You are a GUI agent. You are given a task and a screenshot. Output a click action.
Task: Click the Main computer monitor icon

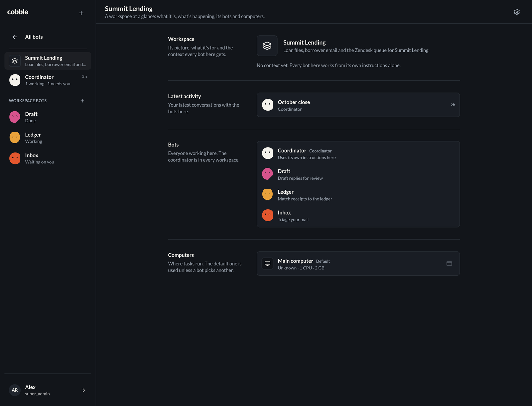click(267, 263)
